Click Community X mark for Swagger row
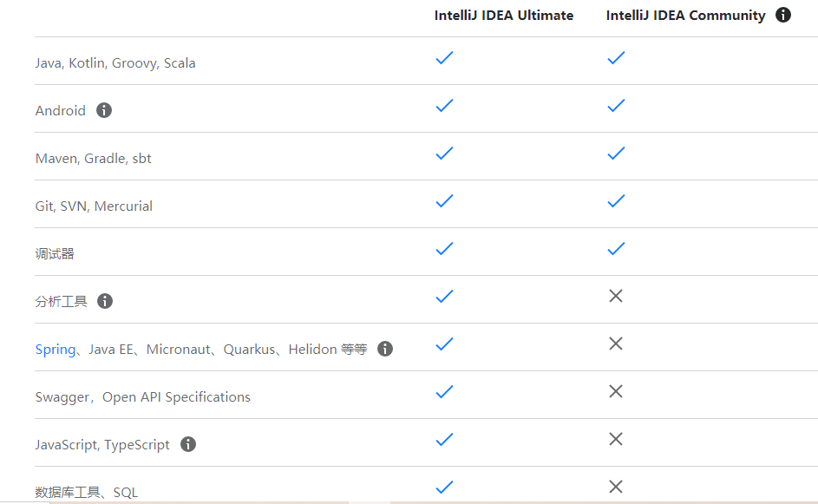 [x=616, y=391]
